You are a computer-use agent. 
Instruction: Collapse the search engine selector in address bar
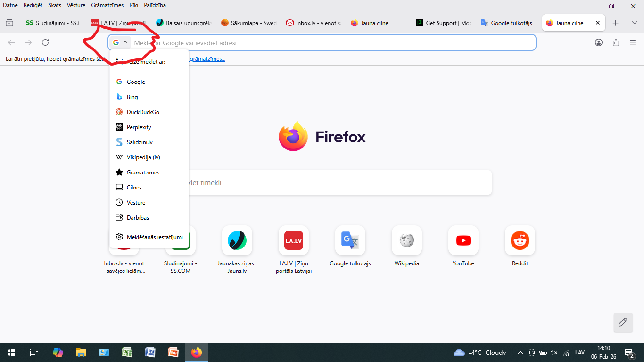pyautogui.click(x=120, y=42)
